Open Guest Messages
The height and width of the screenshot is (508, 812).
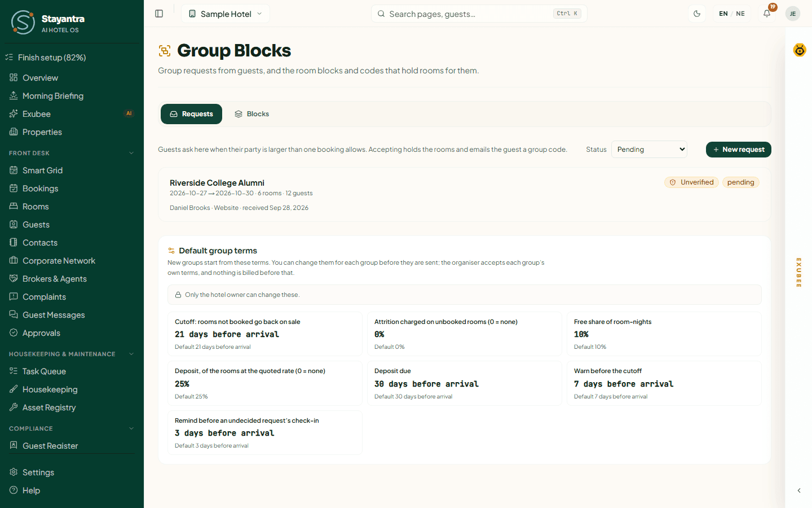pyautogui.click(x=72, y=315)
